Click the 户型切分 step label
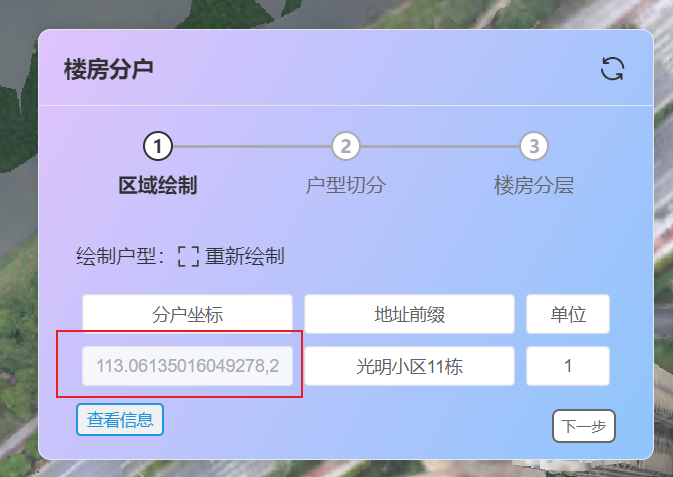Screen dimensions: 673x477 tap(346, 185)
